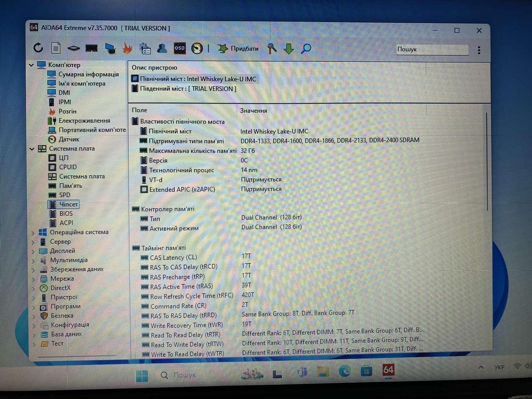Click the Придбати purchase button
The width and height of the screenshot is (532, 399).
238,49
